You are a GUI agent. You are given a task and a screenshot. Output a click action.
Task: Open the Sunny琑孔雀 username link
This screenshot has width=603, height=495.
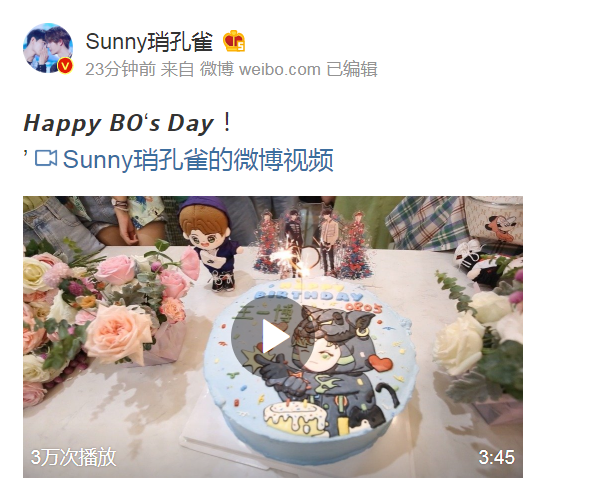tap(149, 42)
